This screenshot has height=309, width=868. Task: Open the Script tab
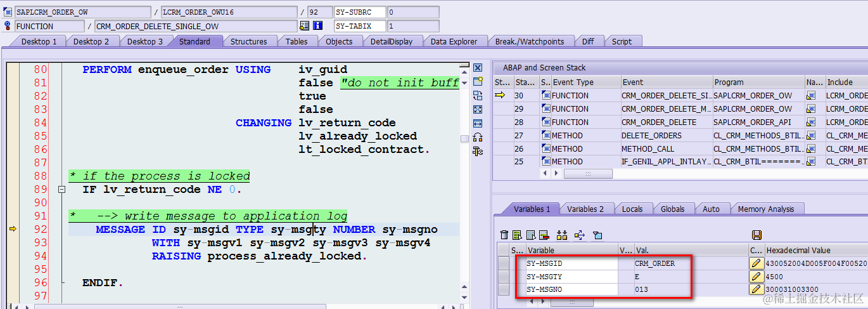coord(622,41)
